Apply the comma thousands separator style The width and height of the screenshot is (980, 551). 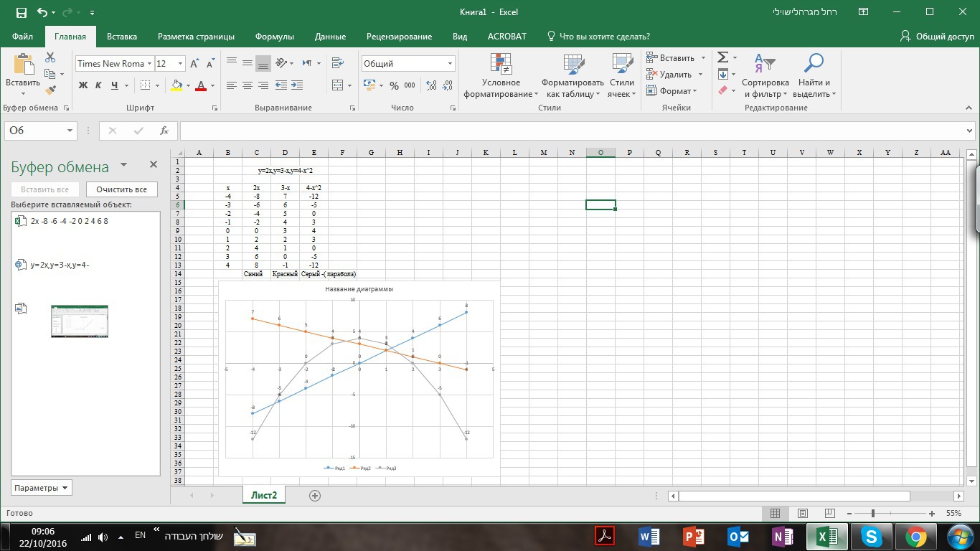[x=410, y=85]
